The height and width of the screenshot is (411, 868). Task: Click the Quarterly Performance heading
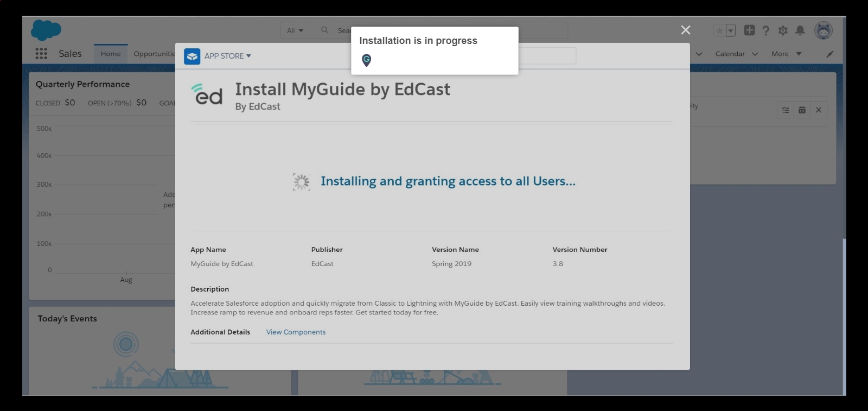click(82, 84)
